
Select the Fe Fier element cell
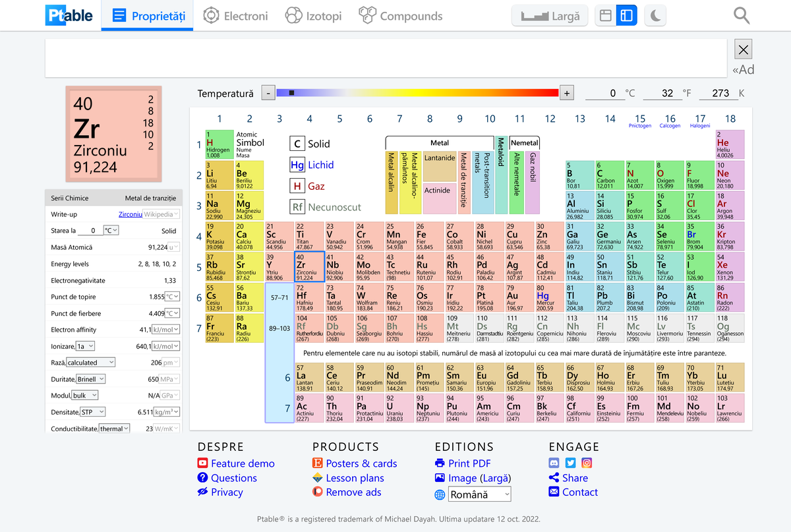429,236
